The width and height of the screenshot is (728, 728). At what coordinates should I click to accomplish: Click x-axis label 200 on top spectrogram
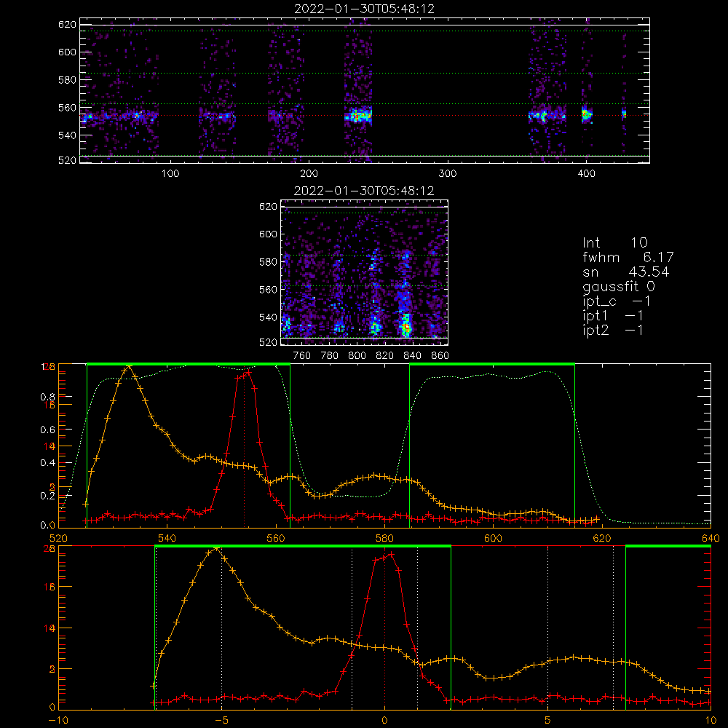[x=309, y=173]
